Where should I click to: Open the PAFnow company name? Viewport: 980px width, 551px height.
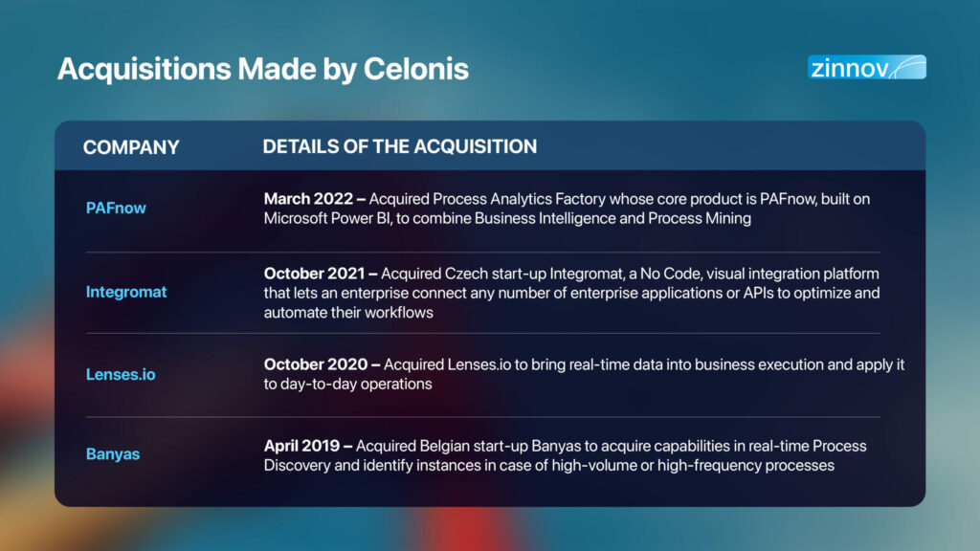116,208
